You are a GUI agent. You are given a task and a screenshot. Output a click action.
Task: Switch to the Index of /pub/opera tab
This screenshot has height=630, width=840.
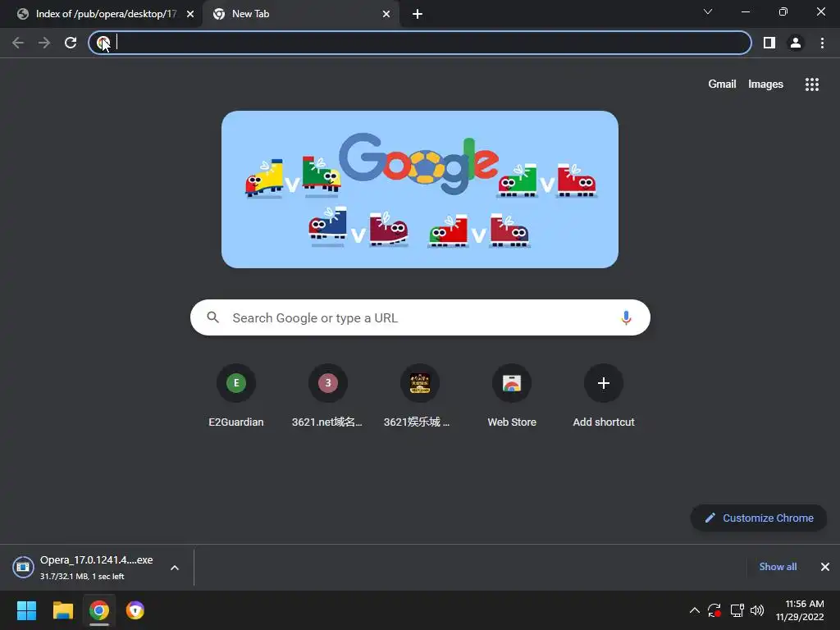102,14
